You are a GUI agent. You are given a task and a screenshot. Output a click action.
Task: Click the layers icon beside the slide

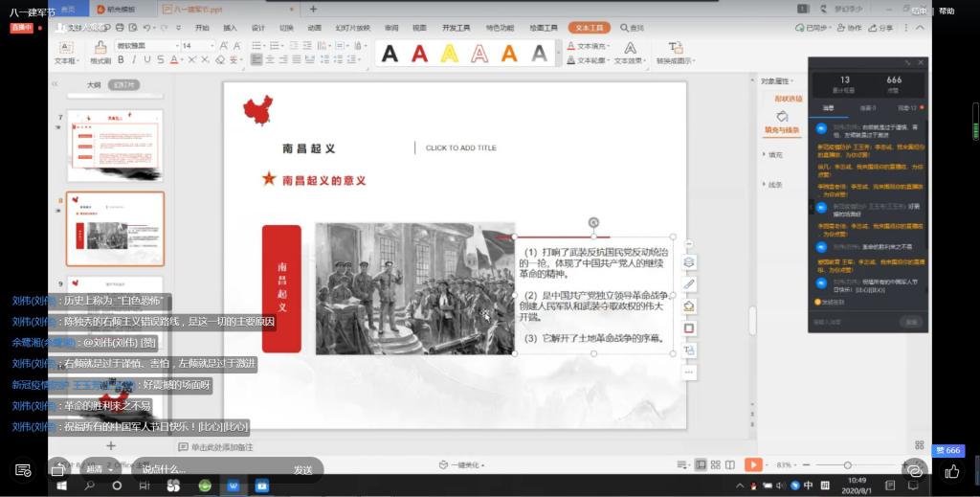click(x=689, y=262)
